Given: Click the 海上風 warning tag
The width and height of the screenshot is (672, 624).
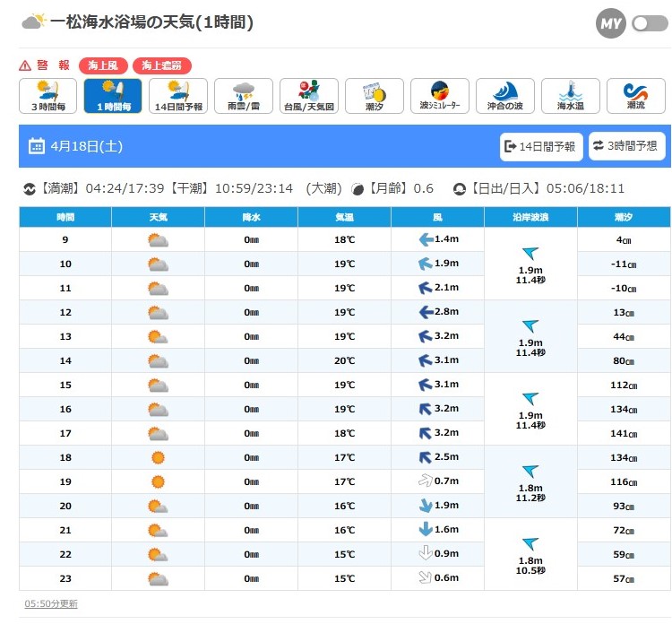Looking at the screenshot, I should pyautogui.click(x=104, y=65).
